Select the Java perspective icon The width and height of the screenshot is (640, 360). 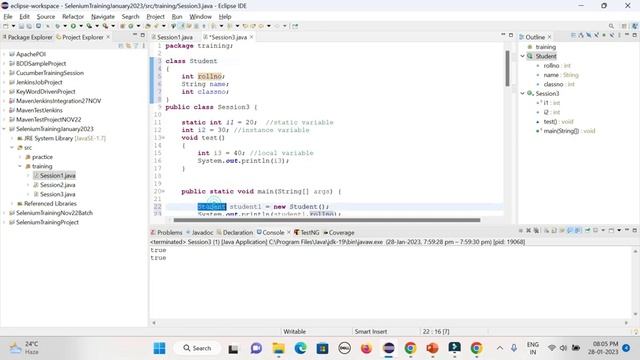point(635,26)
